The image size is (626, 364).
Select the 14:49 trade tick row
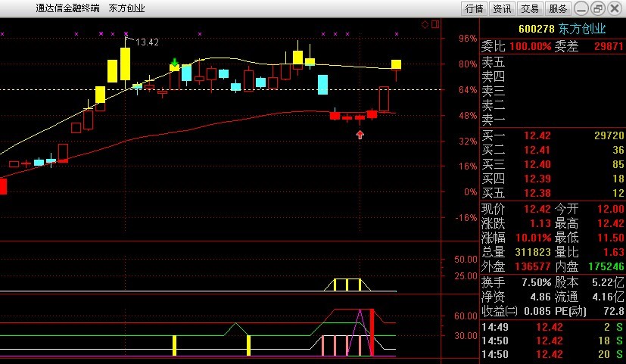click(553, 327)
